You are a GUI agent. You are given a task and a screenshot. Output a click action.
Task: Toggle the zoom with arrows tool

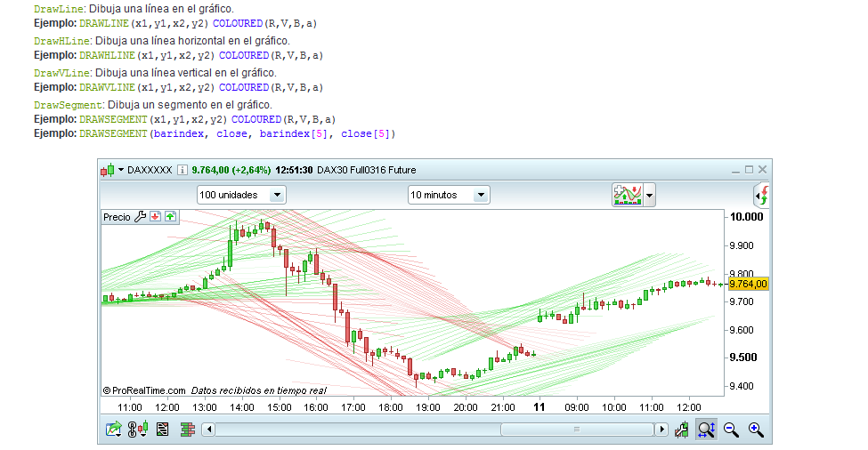[x=706, y=430]
